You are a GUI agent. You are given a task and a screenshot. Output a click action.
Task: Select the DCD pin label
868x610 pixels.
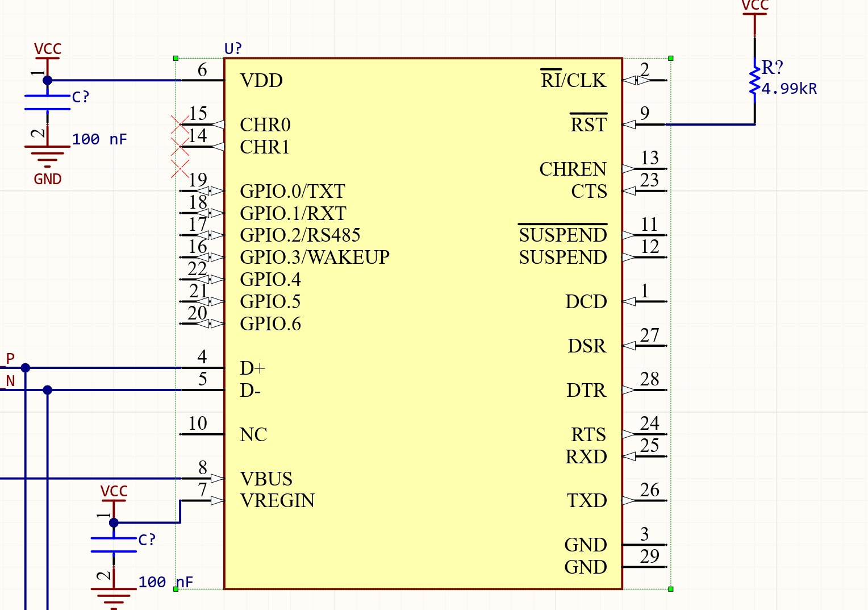[586, 302]
